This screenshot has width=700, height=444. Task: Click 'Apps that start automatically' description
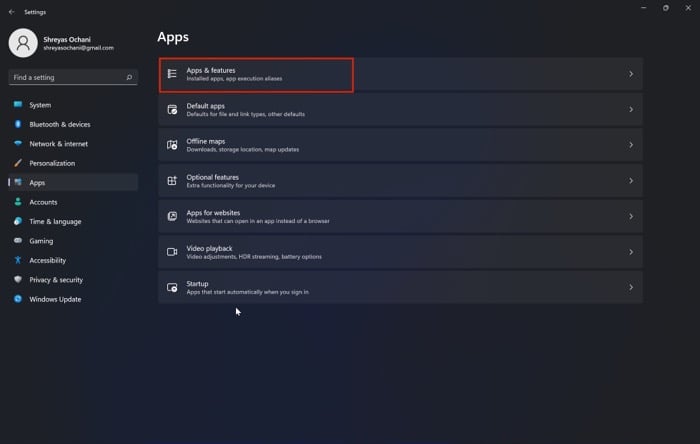247,292
